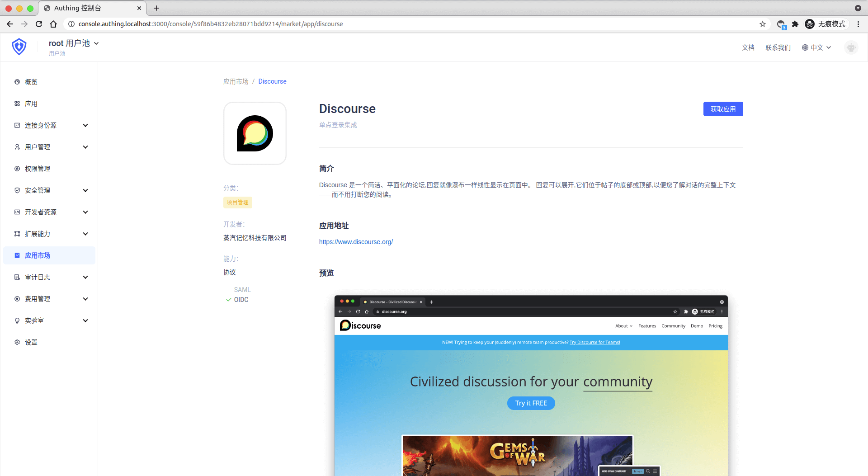Click the Authing shield logo

coord(19,47)
